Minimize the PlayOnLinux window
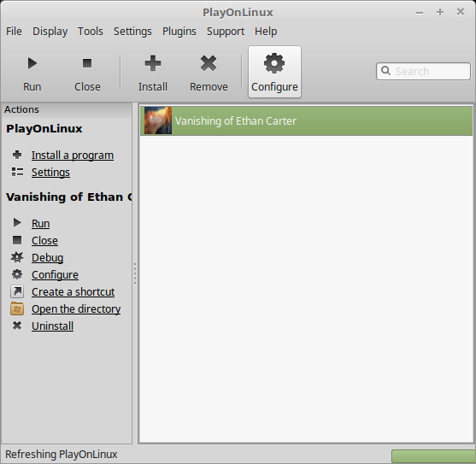 [420, 13]
